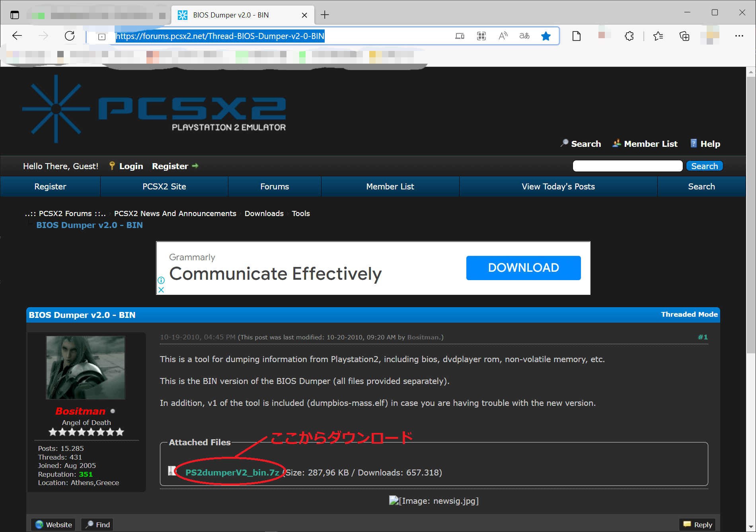Open the reputation value 351
The image size is (756, 532).
pos(86,474)
